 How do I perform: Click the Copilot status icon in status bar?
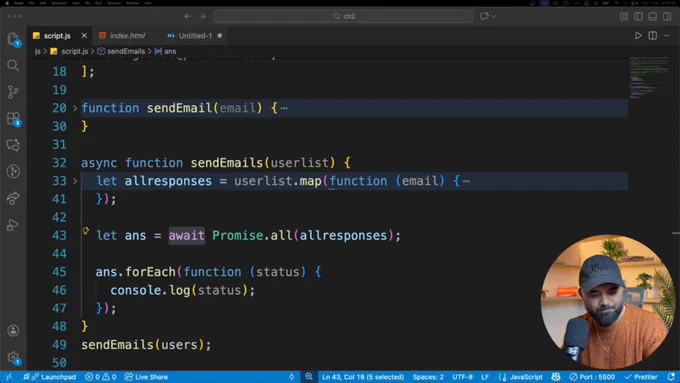point(556,376)
